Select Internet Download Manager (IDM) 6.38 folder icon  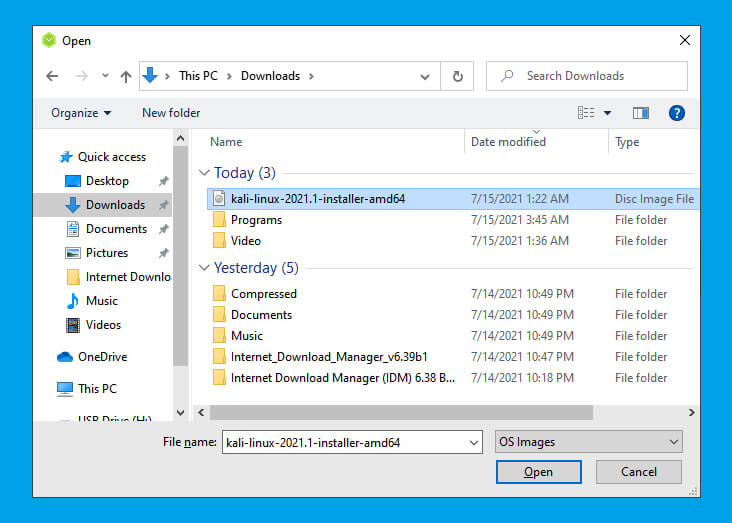tap(219, 378)
